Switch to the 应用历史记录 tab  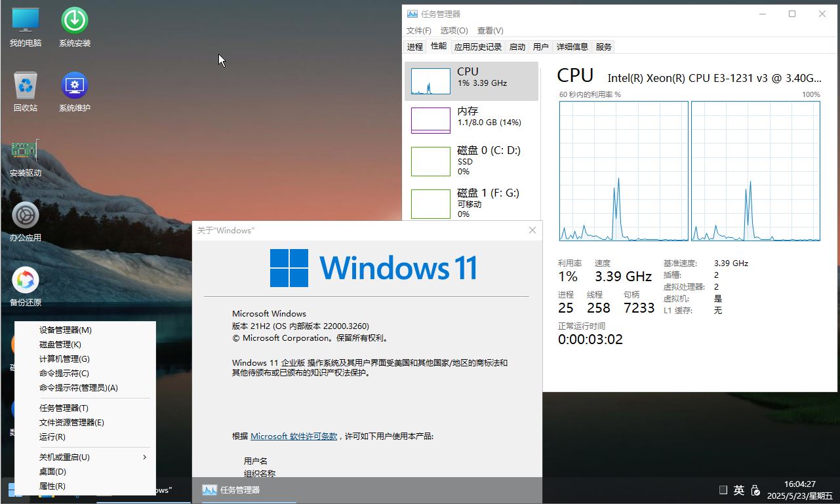pos(478,47)
